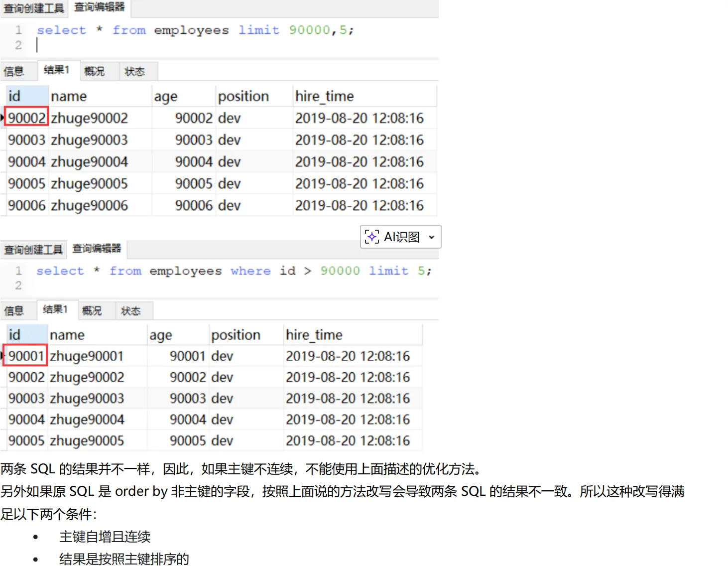Click lower table id column header
The height and width of the screenshot is (572, 728).
26,335
